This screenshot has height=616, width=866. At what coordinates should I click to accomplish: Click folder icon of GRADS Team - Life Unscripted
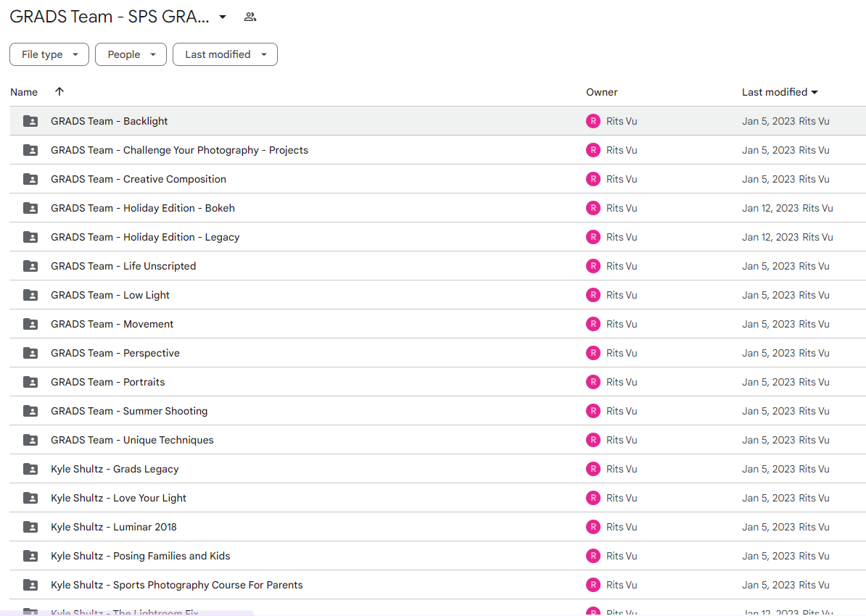(30, 266)
